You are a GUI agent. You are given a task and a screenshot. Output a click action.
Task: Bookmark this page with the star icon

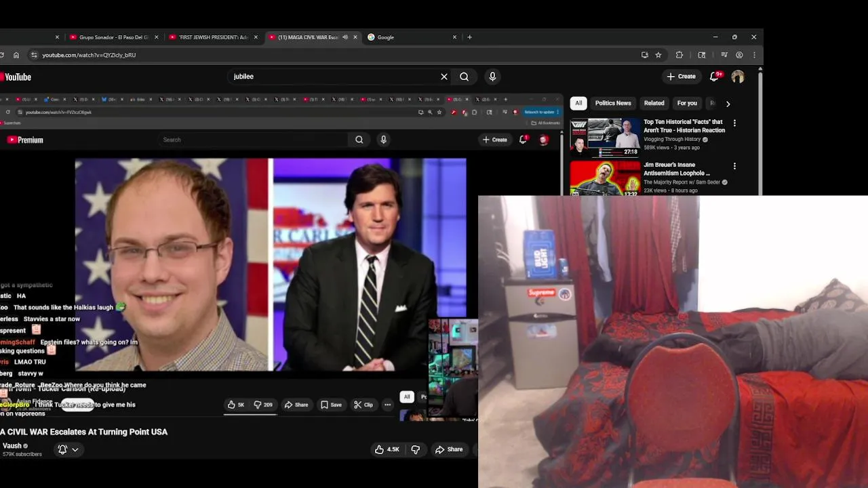[x=658, y=55]
